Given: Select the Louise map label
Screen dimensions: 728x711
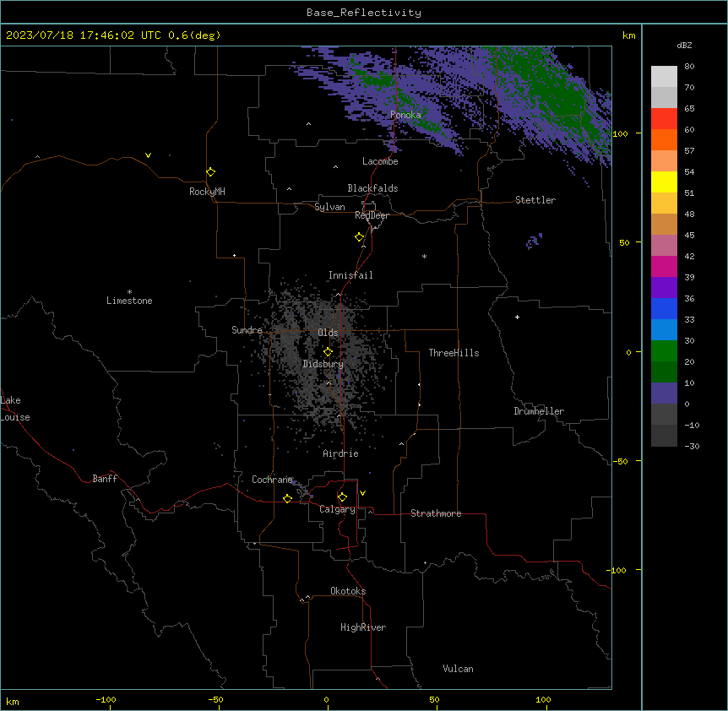Looking at the screenshot, I should click(x=15, y=417).
